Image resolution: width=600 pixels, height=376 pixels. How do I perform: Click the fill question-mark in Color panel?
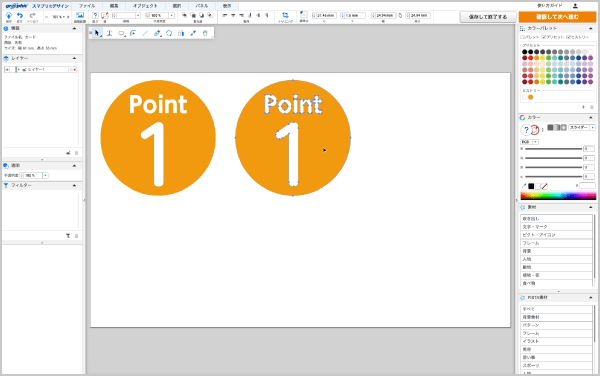coord(526,130)
